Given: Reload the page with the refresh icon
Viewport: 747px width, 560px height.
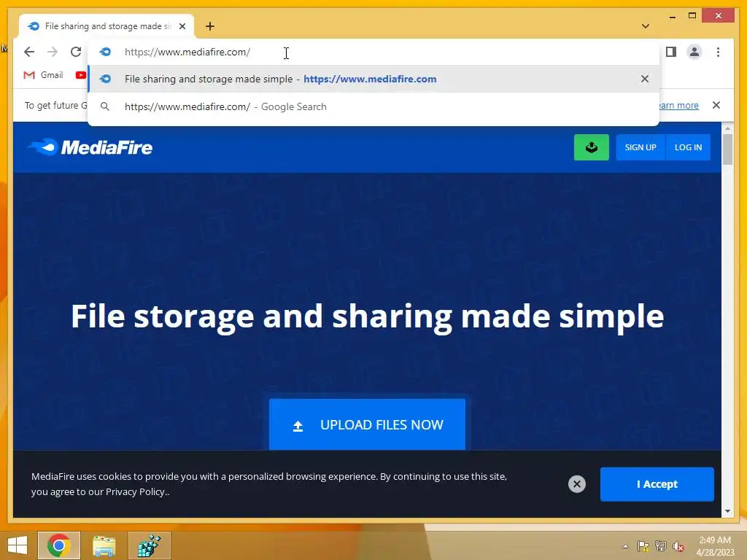Looking at the screenshot, I should click(76, 52).
